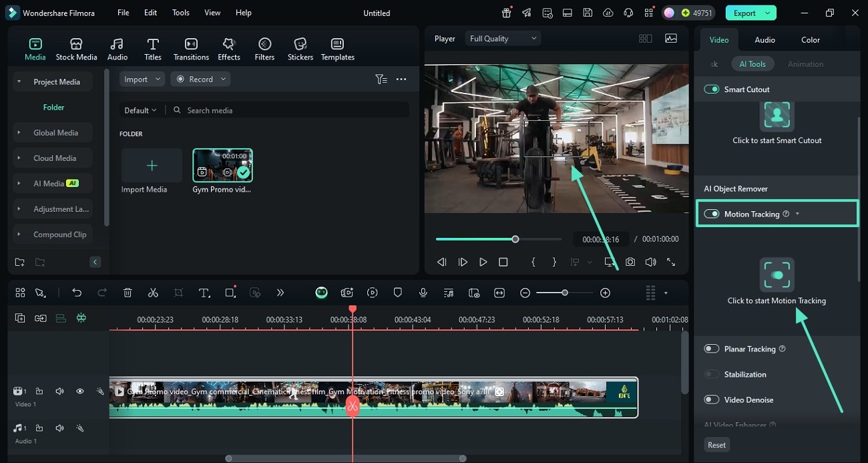Click the Export button
The height and width of the screenshot is (463, 868).
(x=744, y=13)
